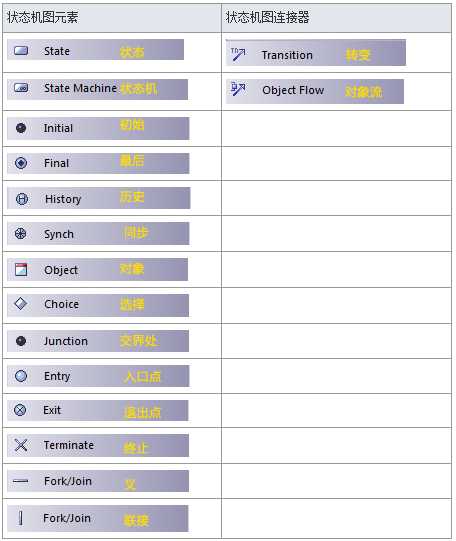Screen dimensions: 456x541
Task: Pick the horizontal Fork/Join bar icon
Action: [x=20, y=481]
